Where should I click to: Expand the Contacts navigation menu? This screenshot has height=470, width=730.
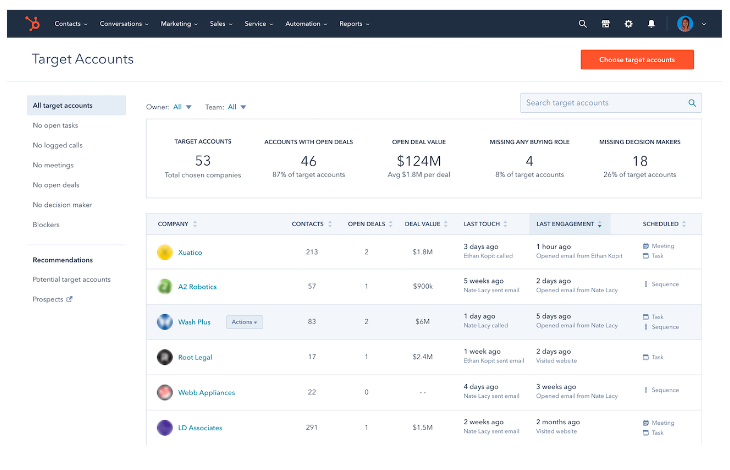(71, 24)
